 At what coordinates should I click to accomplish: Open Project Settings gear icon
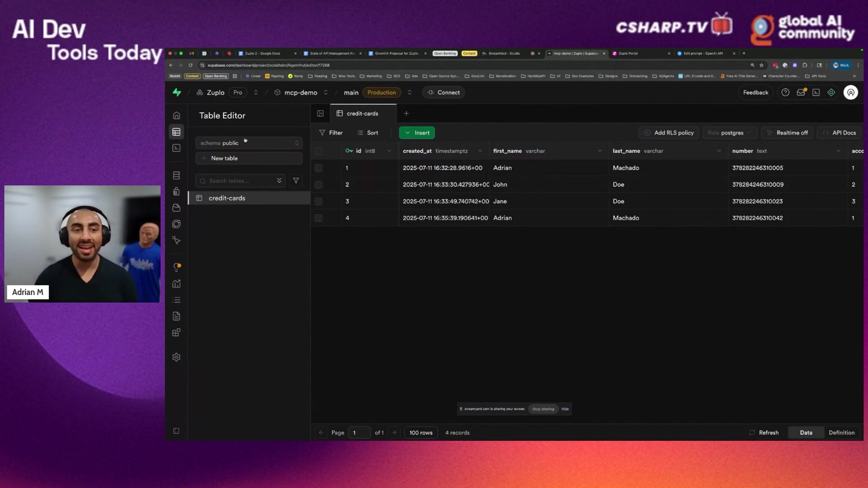(x=176, y=357)
